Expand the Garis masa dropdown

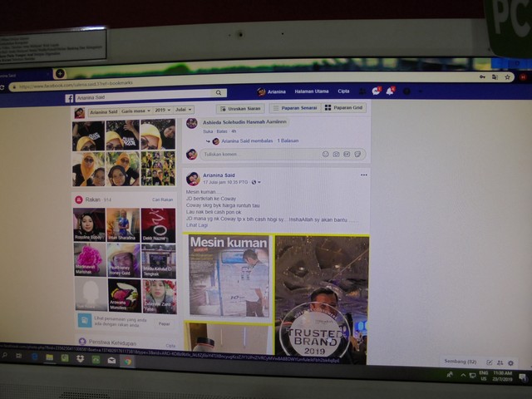pos(135,111)
